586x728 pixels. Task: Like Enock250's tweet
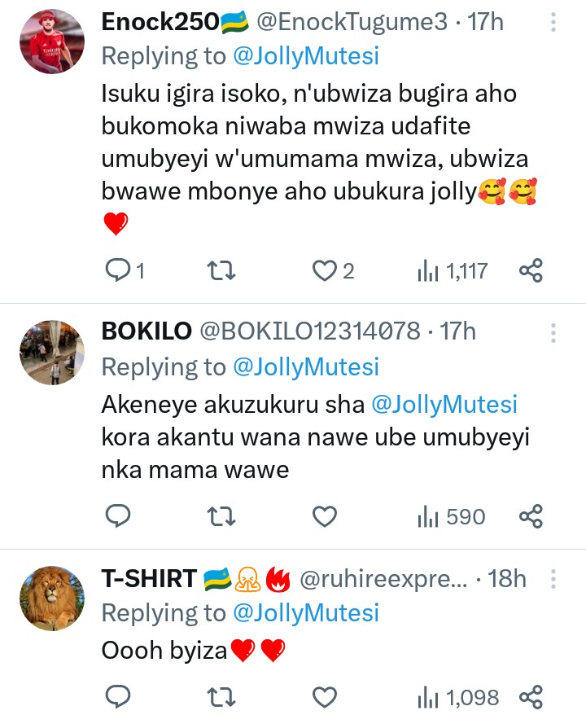click(x=326, y=270)
